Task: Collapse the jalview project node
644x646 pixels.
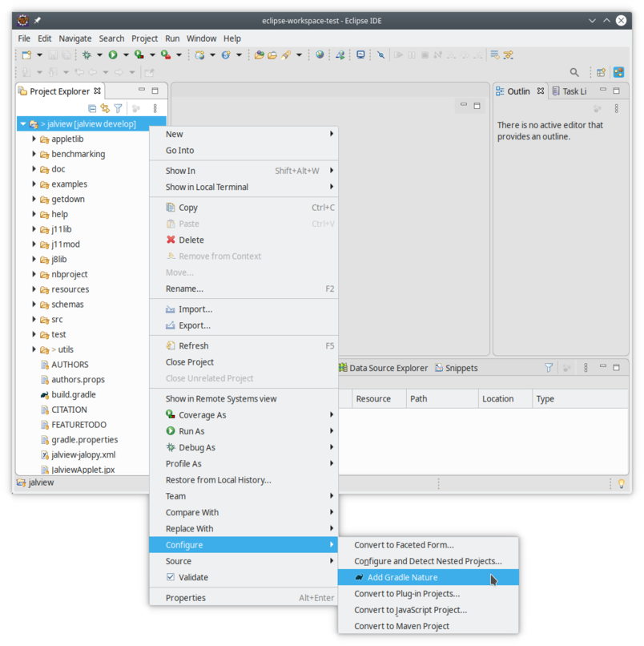Action: point(23,123)
